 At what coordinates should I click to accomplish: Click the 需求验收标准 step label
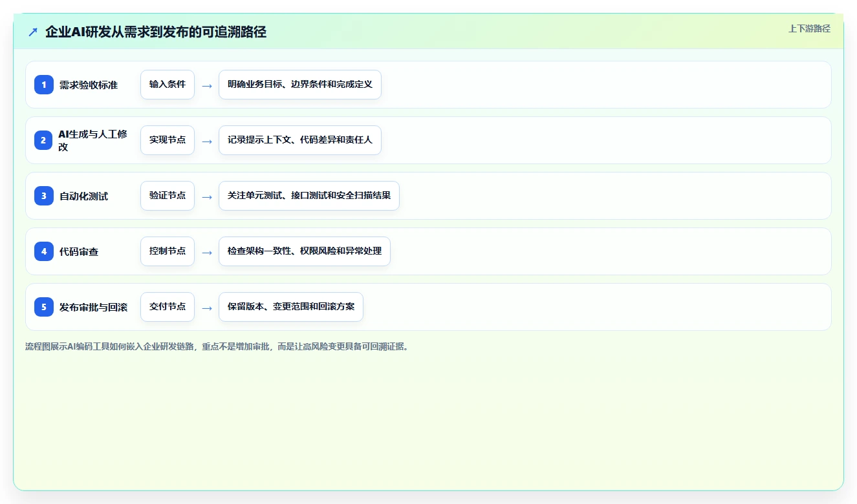tap(89, 85)
